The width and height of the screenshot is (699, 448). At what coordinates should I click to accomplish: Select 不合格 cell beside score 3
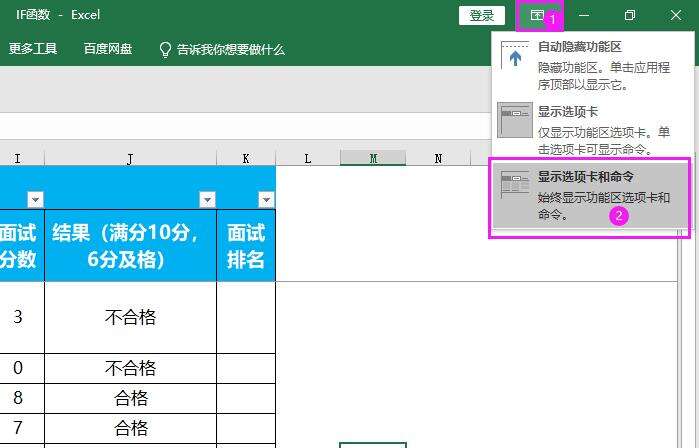(x=130, y=317)
